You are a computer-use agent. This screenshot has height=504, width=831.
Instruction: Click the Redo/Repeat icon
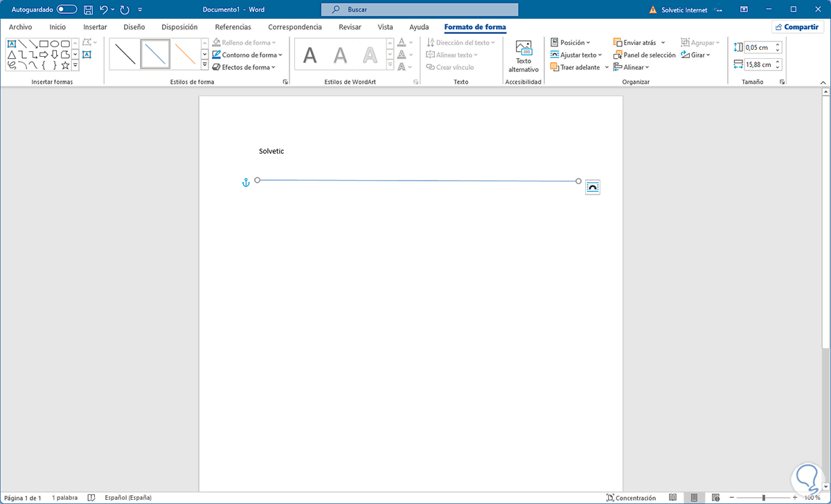point(125,10)
